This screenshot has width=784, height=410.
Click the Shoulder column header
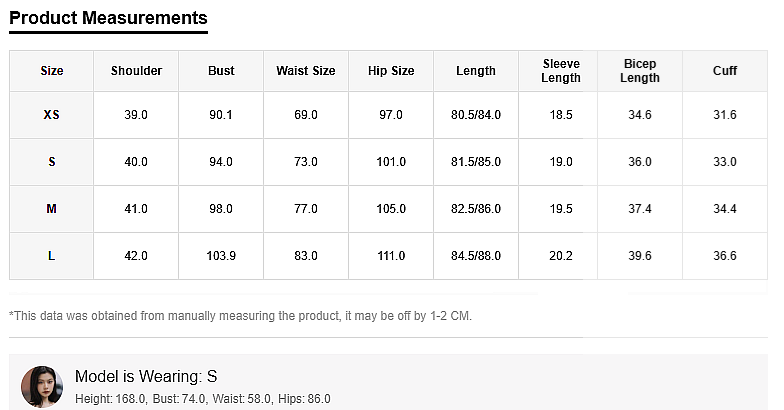click(136, 71)
